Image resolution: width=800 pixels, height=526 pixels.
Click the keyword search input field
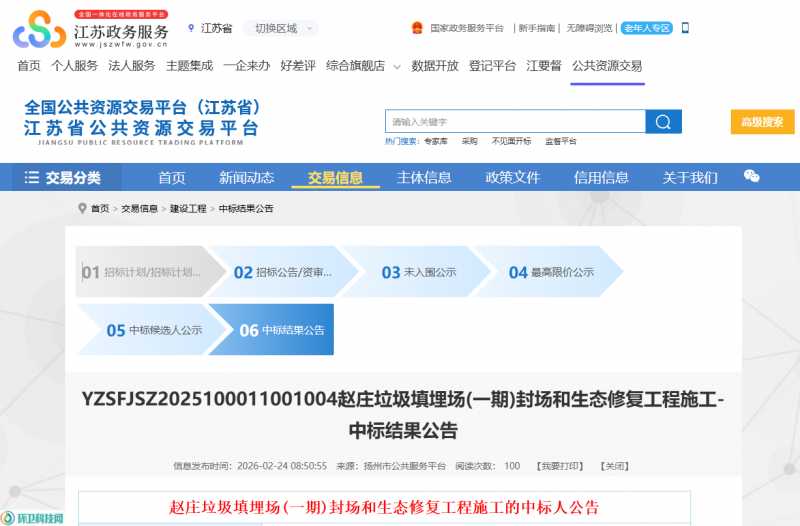515,122
